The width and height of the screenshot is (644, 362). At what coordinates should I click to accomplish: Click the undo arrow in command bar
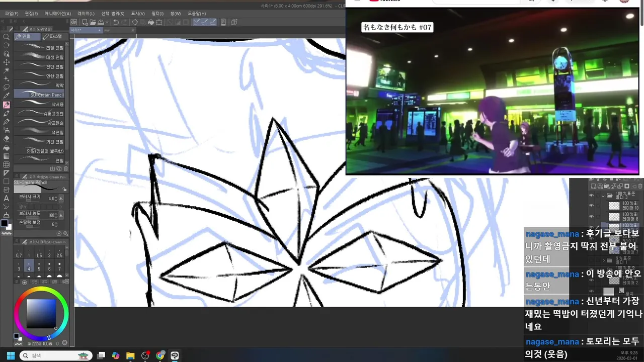pos(116,22)
